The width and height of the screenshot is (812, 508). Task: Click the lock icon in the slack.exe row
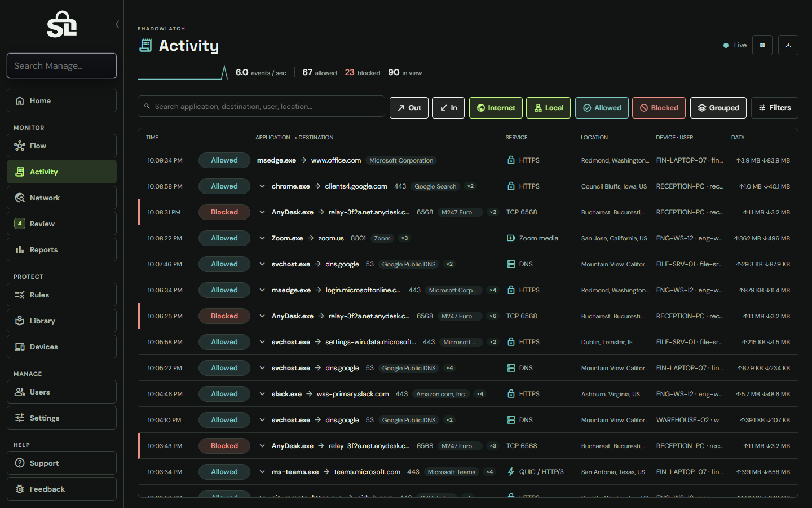tap(511, 394)
